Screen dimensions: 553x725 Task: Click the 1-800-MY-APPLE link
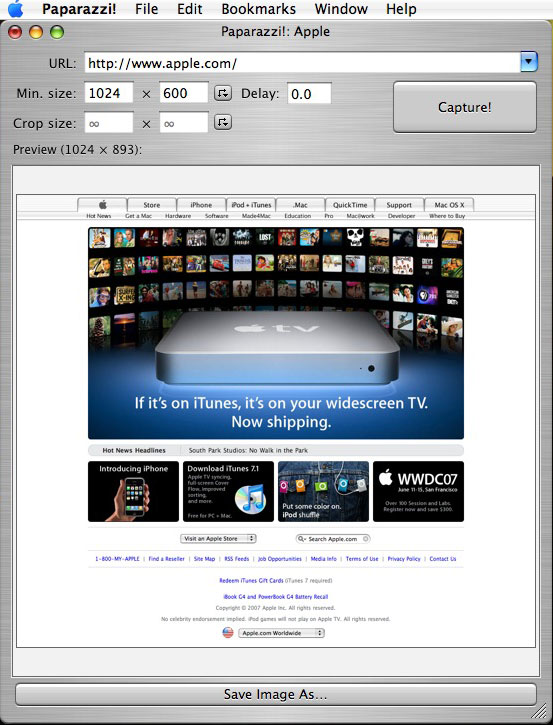117,559
